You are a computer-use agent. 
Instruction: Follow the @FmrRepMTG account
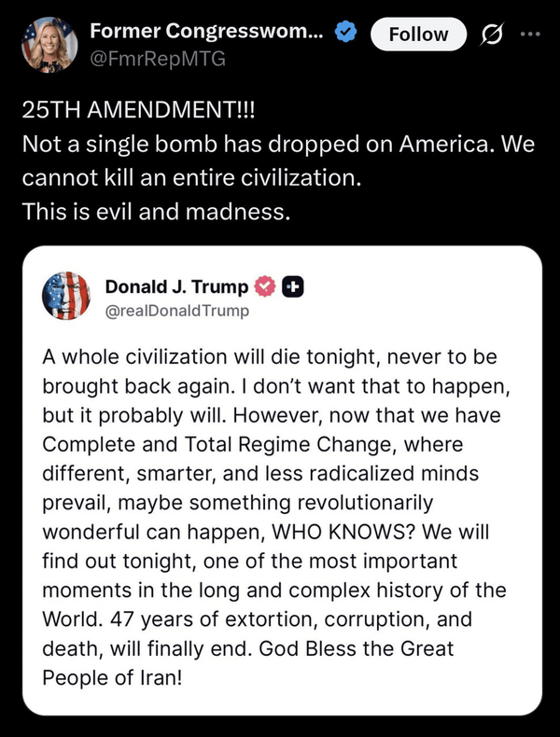click(418, 35)
